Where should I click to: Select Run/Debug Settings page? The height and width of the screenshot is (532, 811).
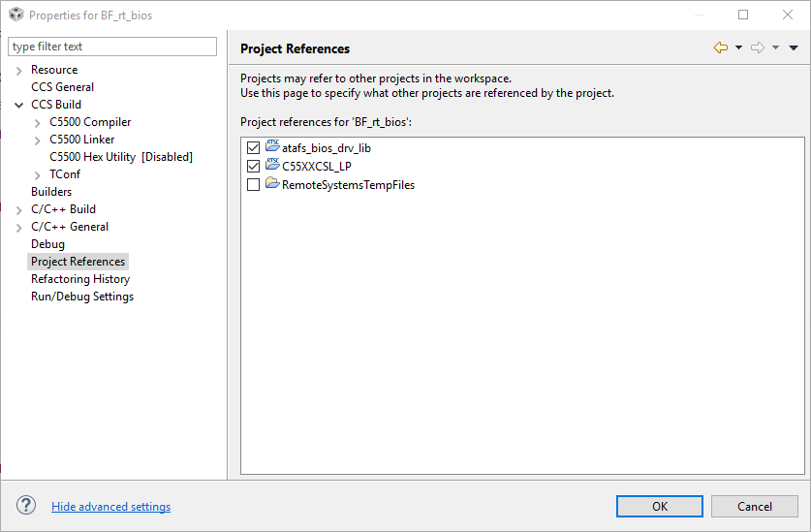point(81,297)
